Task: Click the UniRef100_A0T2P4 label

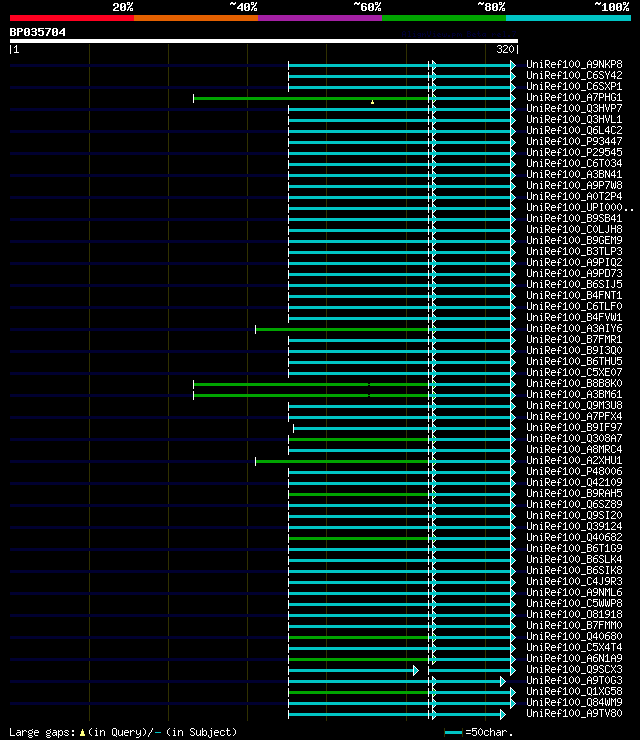Action: [574, 196]
